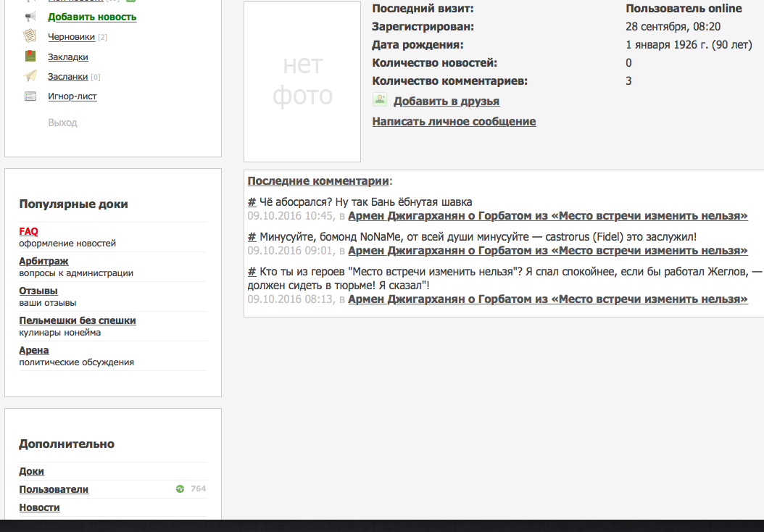Viewport: 764px width, 532px height.
Task: Open Пельмешки без спешки doc
Action: tap(78, 320)
